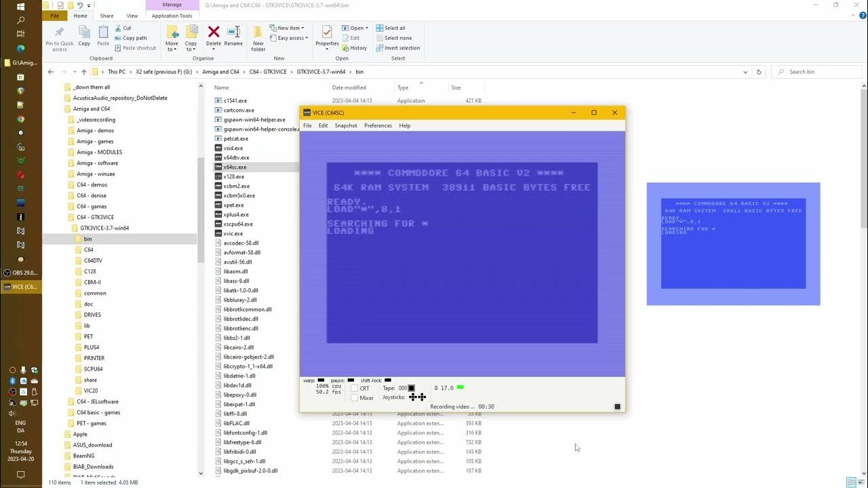
Task: Click the Task View taskbar icon
Action: tap(20, 34)
